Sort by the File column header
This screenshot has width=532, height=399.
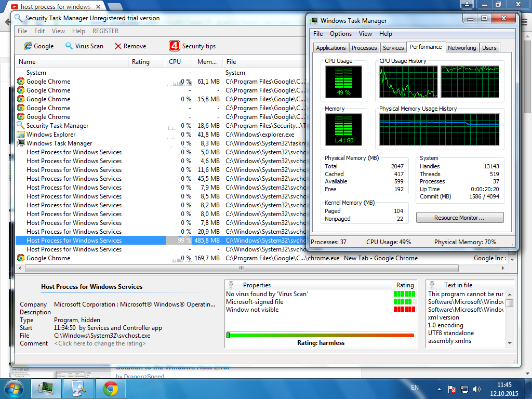264,62
